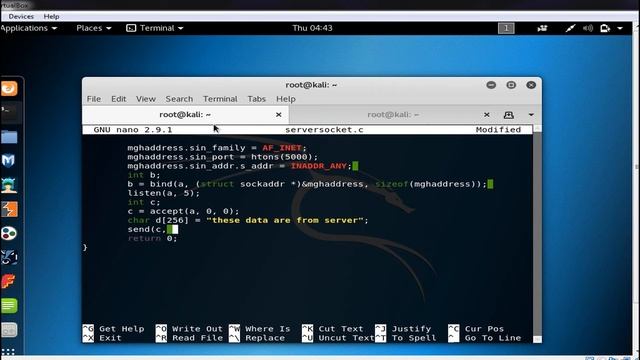The image size is (640, 360).
Task: Maximize the terminal window
Action: click(x=511, y=85)
